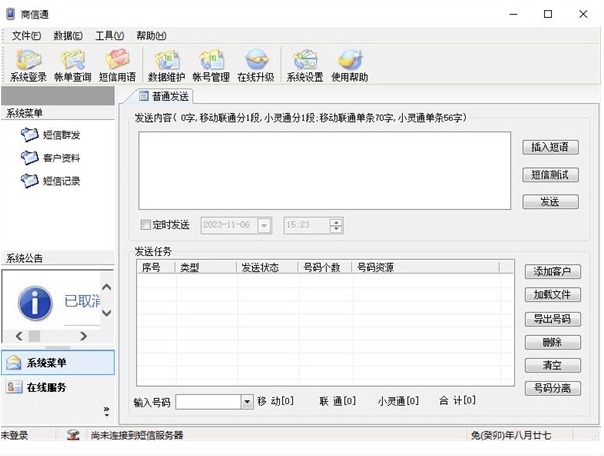Click the 加载文件 button

coord(553,295)
